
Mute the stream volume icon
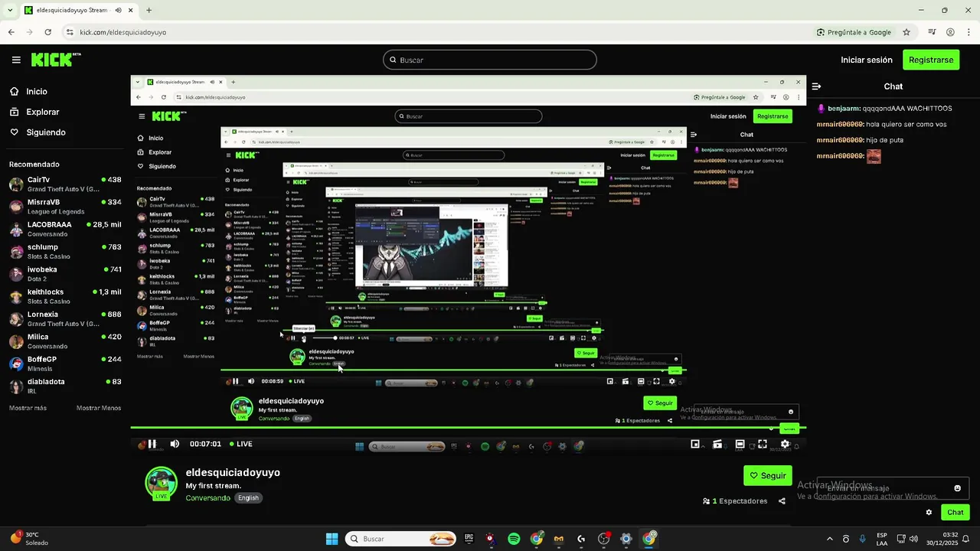pos(175,444)
